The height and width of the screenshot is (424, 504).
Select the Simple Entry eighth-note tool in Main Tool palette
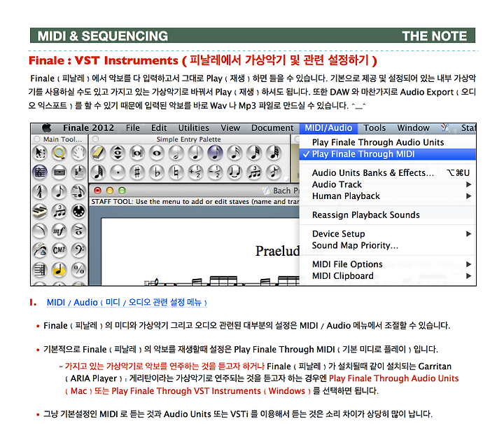tap(59, 192)
